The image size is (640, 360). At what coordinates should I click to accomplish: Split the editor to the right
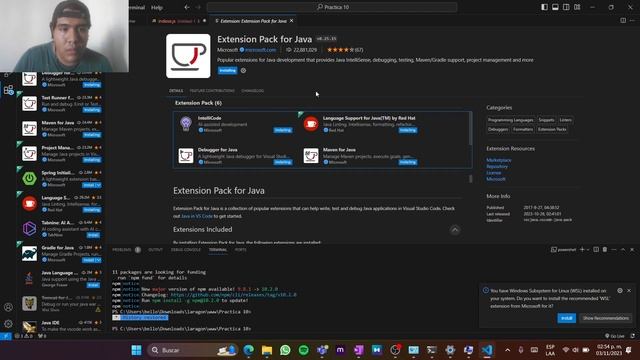click(x=623, y=20)
